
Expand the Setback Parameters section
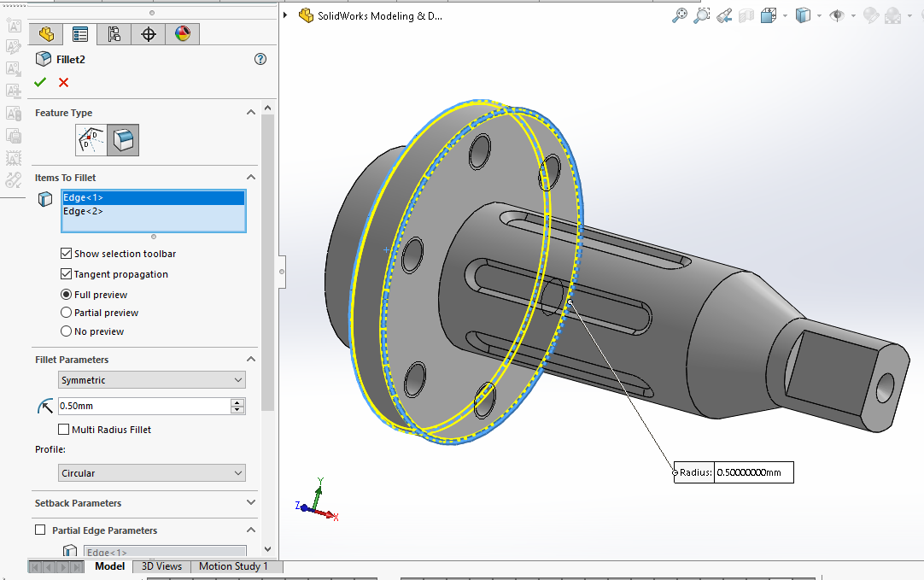click(x=250, y=503)
